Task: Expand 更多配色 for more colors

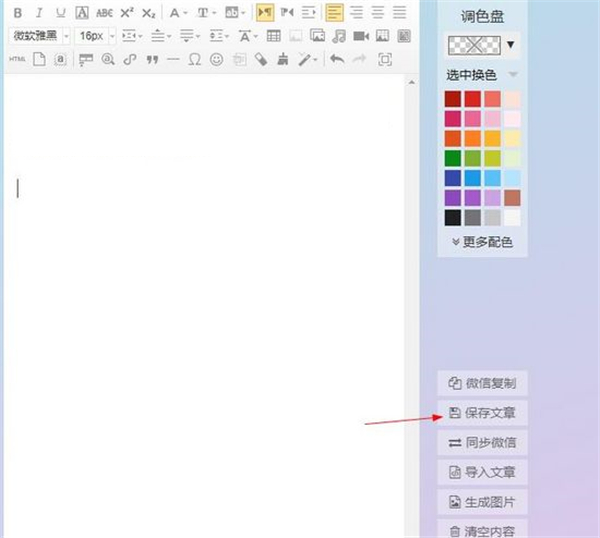Action: pos(482,242)
